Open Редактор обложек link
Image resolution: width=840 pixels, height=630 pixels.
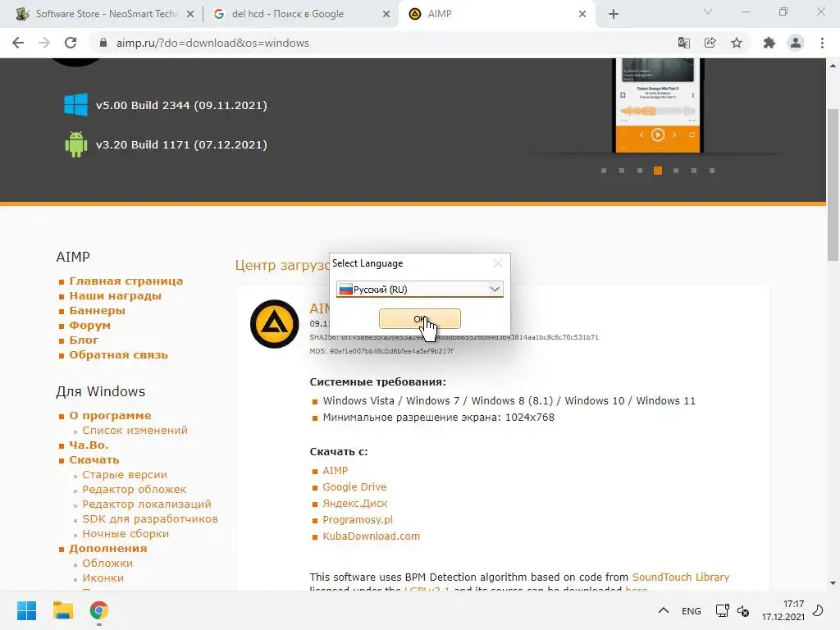click(x=135, y=489)
